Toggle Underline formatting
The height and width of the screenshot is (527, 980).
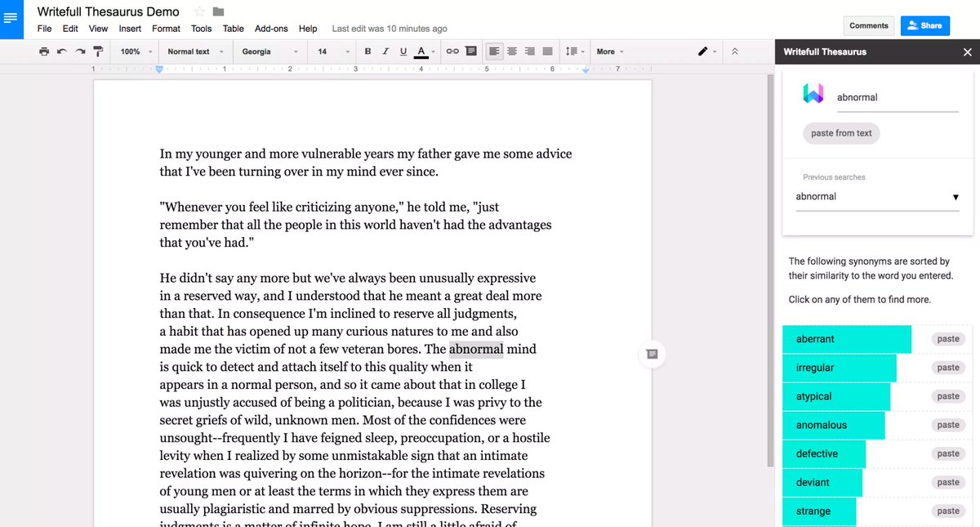403,51
